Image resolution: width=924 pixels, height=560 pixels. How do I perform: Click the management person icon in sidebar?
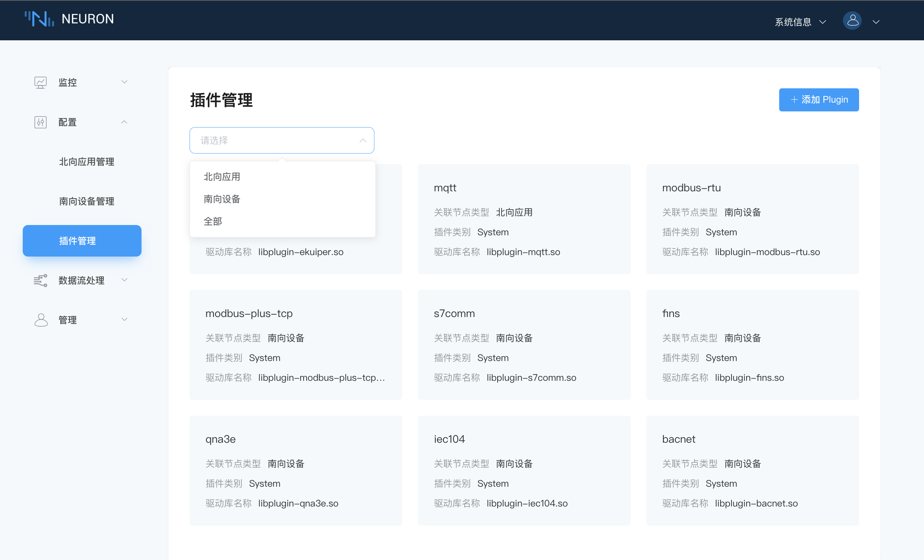(40, 320)
